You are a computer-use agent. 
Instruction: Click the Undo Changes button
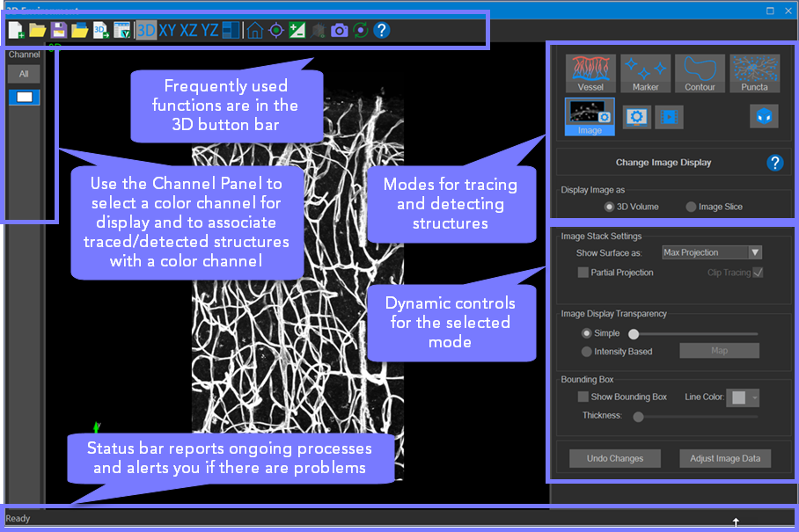pyautogui.click(x=615, y=458)
